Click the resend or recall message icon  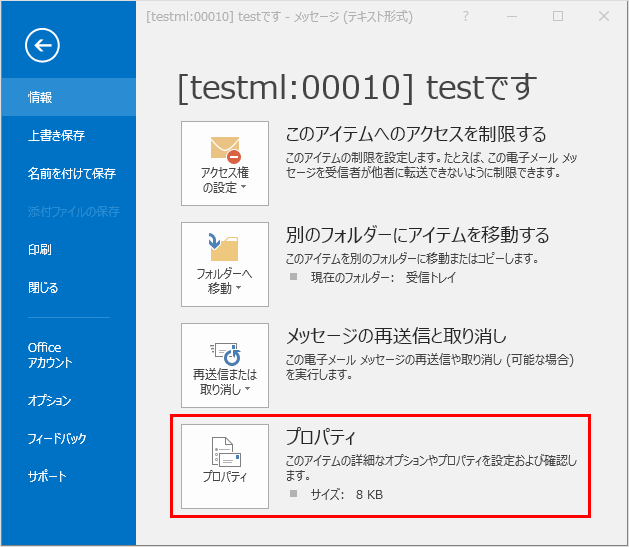(x=225, y=352)
